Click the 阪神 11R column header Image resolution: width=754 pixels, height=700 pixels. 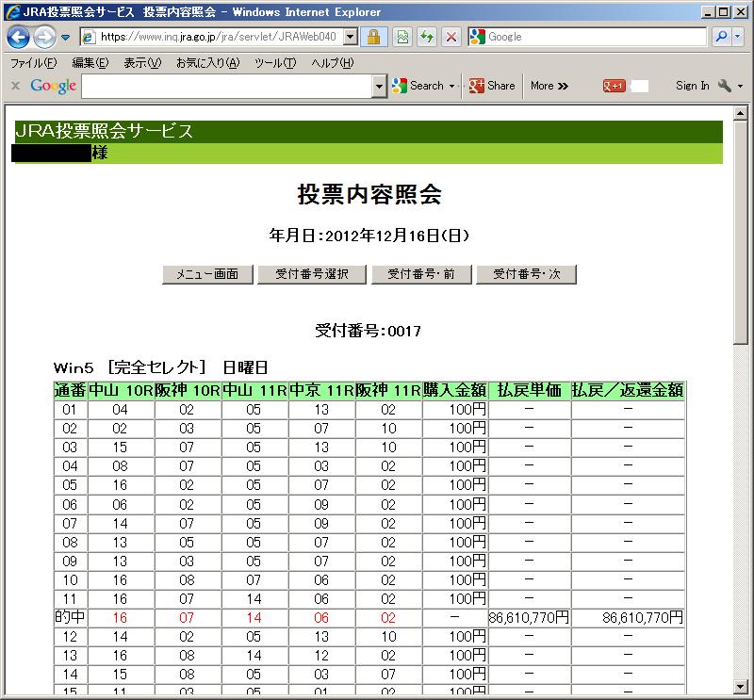[x=388, y=390]
